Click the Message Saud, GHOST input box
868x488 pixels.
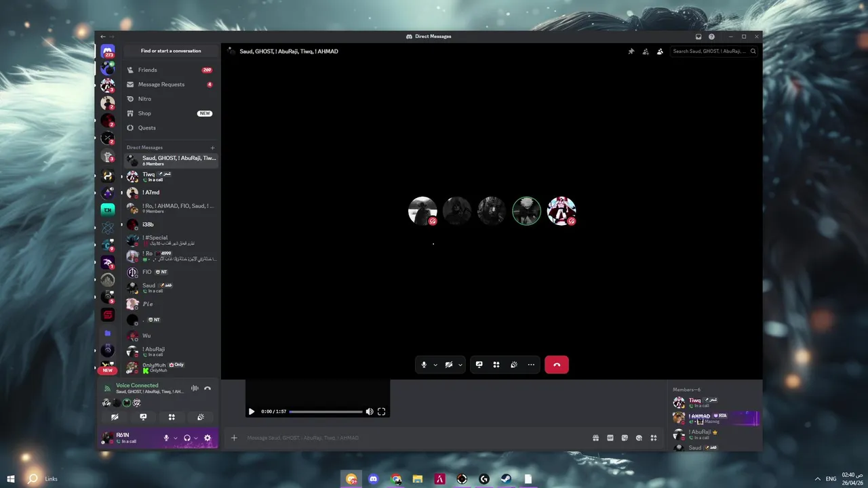414,438
